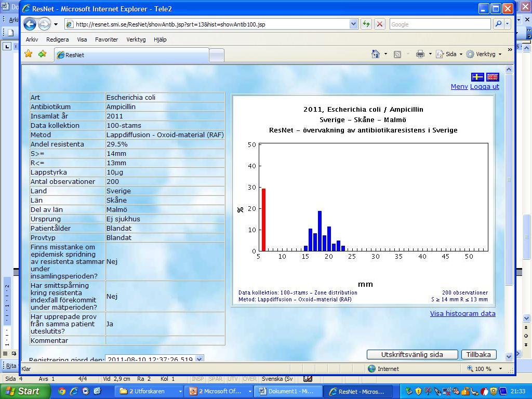This screenshot has width=532, height=399.
Task: Launch Windows Media Player from quick launch
Action: (86, 391)
